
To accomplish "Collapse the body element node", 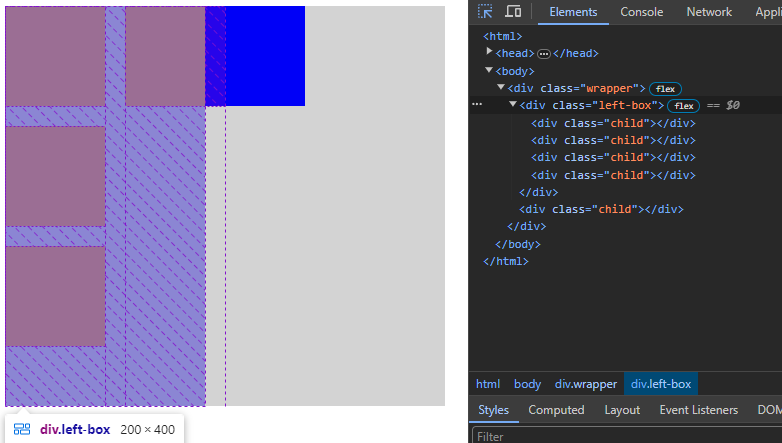I will (x=489, y=70).
